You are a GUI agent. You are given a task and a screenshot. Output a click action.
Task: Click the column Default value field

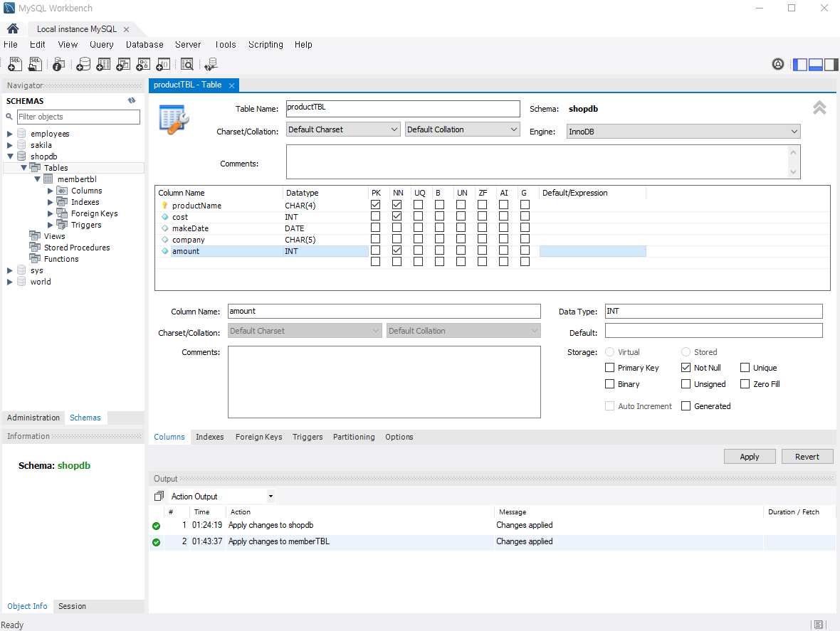713,331
